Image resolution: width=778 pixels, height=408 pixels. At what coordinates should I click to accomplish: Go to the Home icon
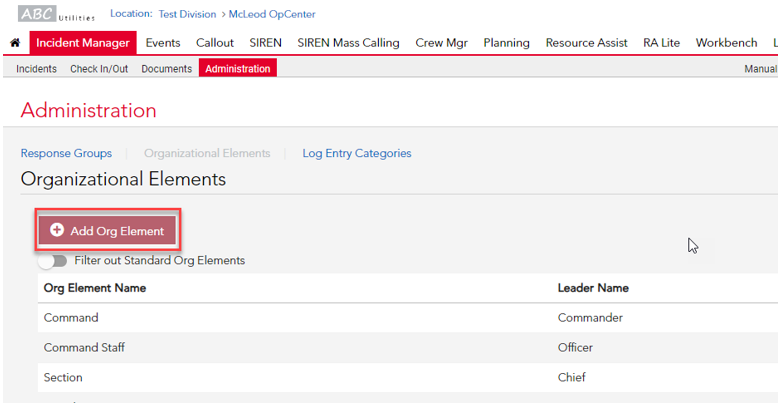(15, 43)
